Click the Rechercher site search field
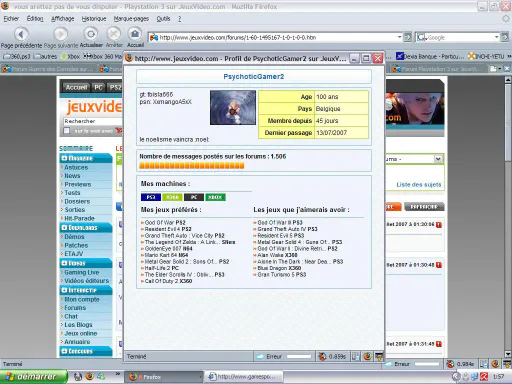The width and height of the screenshot is (512, 384). coord(93,121)
